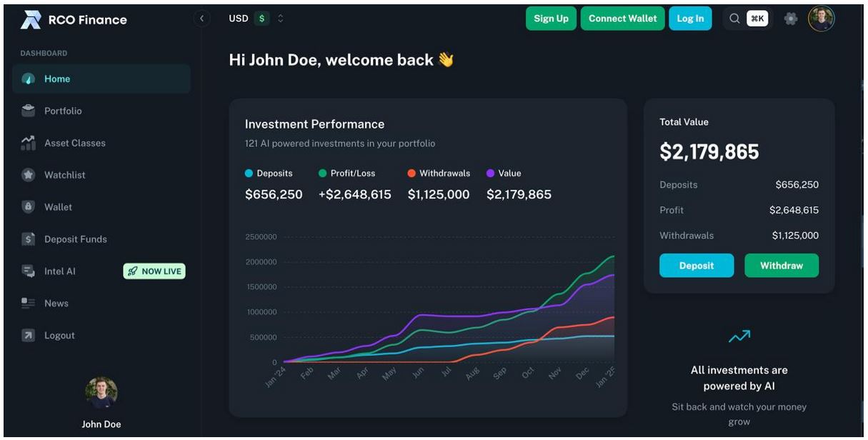The height and width of the screenshot is (440, 868).
Task: Click "121 AI powered investments in your portfolio"
Action: click(340, 144)
